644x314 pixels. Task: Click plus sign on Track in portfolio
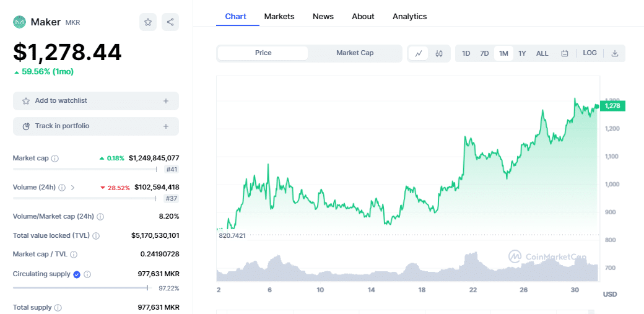pyautogui.click(x=166, y=126)
